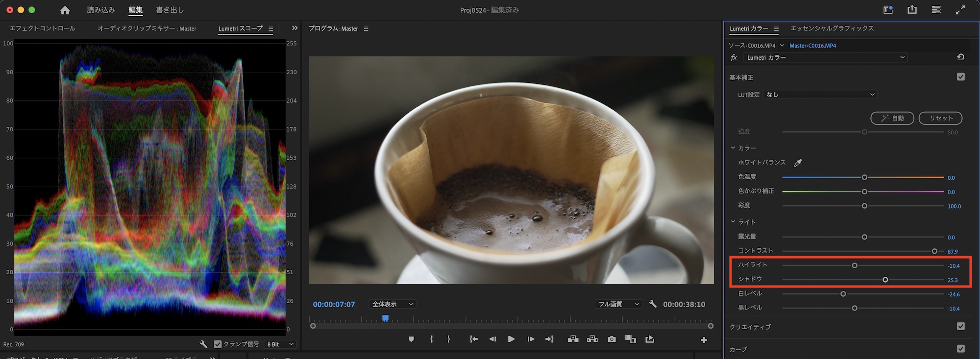The image size is (980, 359).
Task: Disable the 基本補正 section checkbox
Action: (x=960, y=77)
